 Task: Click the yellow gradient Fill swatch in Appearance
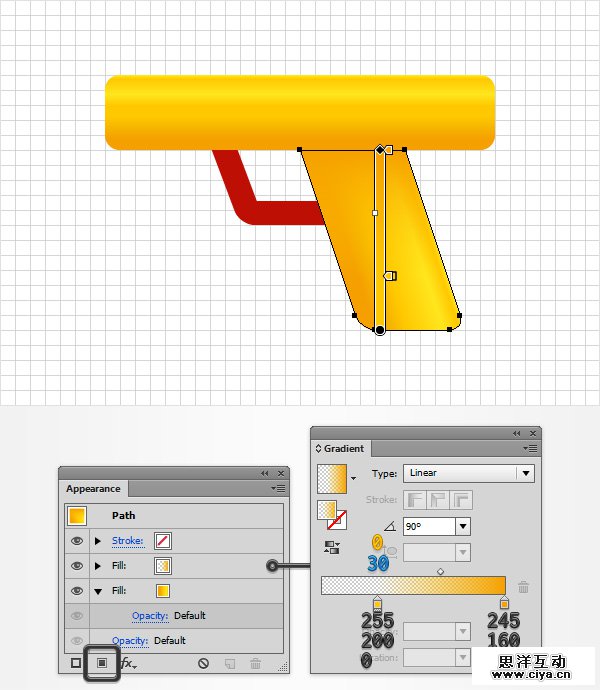coord(163,591)
